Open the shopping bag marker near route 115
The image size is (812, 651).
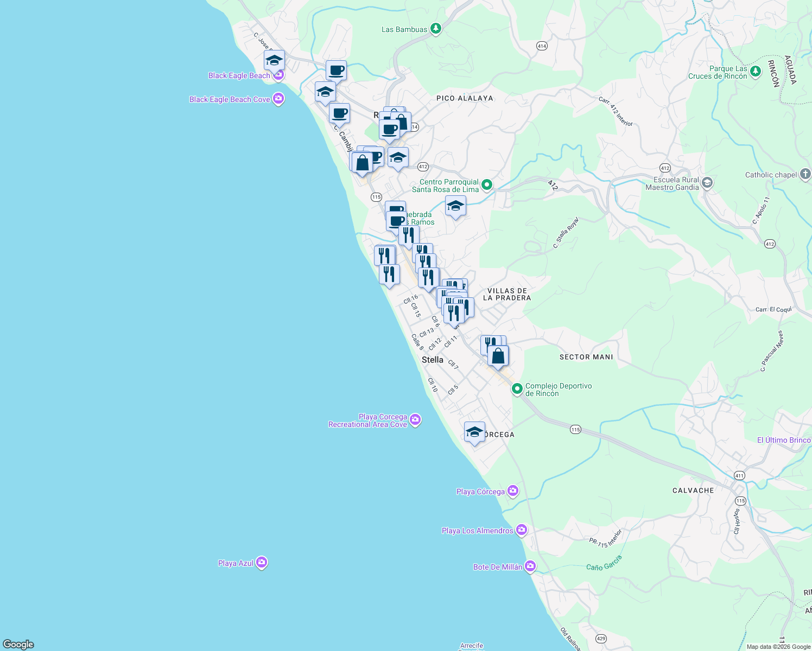pos(363,161)
